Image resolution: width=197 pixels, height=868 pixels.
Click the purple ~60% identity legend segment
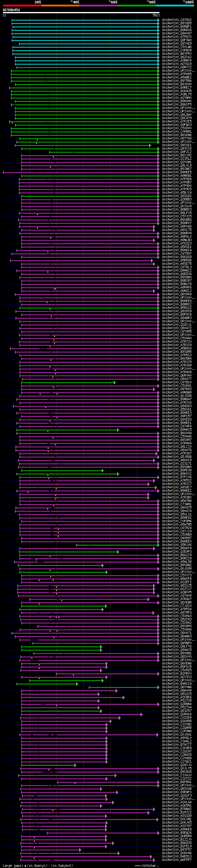(99, 6)
